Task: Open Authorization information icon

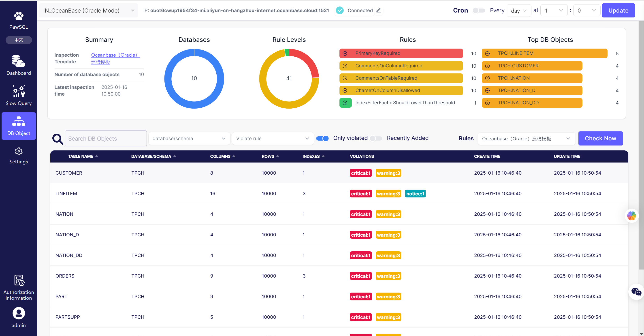Action: pyautogui.click(x=19, y=280)
